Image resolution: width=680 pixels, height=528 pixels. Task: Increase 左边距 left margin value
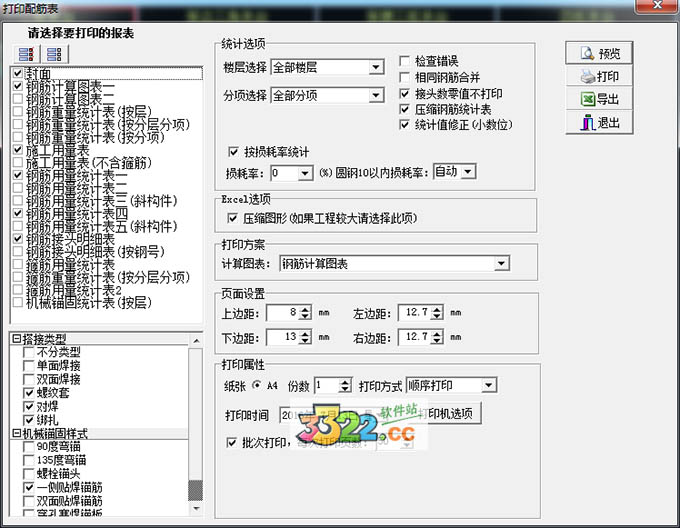click(437, 309)
